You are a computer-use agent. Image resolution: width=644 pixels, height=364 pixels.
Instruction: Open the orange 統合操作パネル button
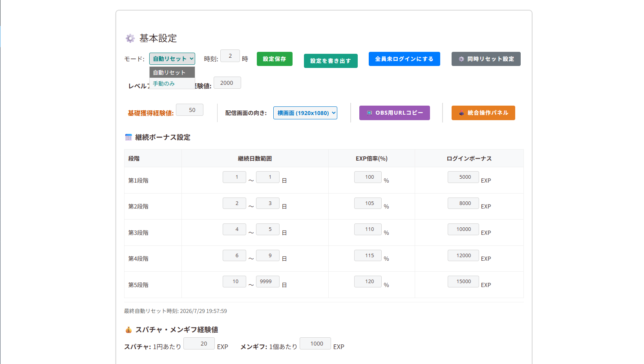[483, 113]
